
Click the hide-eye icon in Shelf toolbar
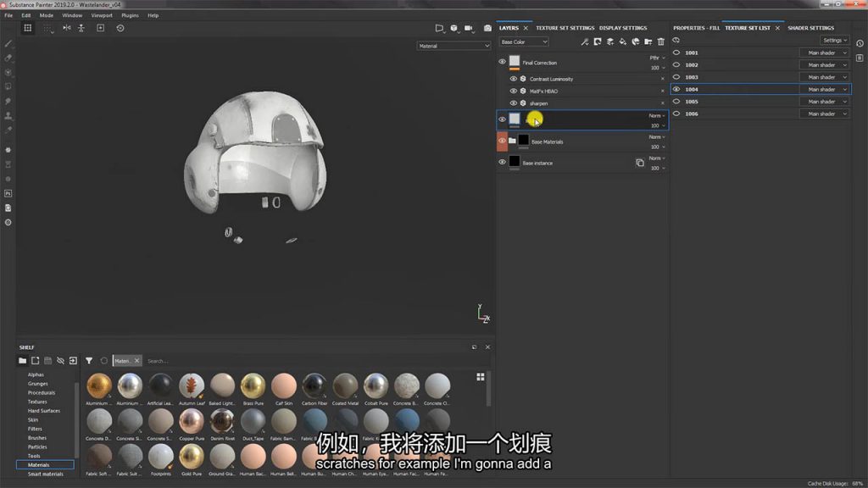pyautogui.click(x=60, y=361)
